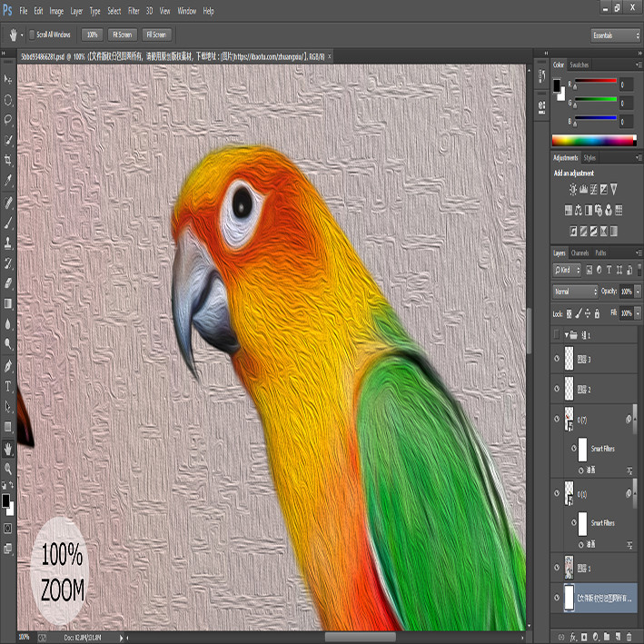Image resolution: width=644 pixels, height=644 pixels.
Task: Hide the 0 (1) smart object layer
Action: 557,493
